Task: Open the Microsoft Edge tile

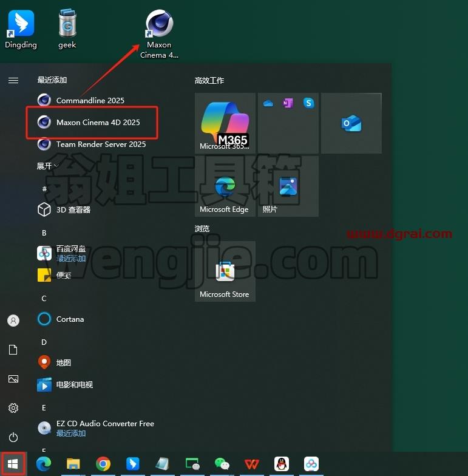Action: (x=225, y=186)
